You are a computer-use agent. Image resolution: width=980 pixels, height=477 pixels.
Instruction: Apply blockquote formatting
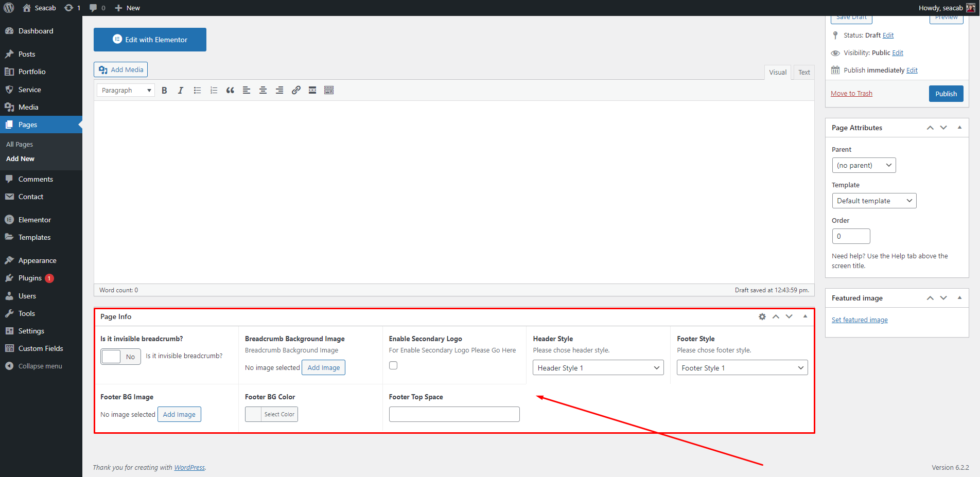pos(230,91)
